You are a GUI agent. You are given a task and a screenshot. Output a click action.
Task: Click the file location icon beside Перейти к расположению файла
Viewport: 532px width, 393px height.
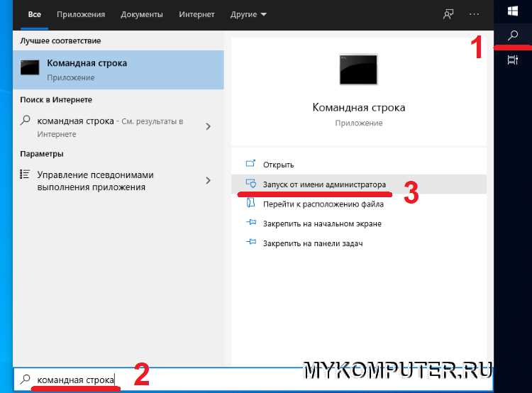(250, 203)
